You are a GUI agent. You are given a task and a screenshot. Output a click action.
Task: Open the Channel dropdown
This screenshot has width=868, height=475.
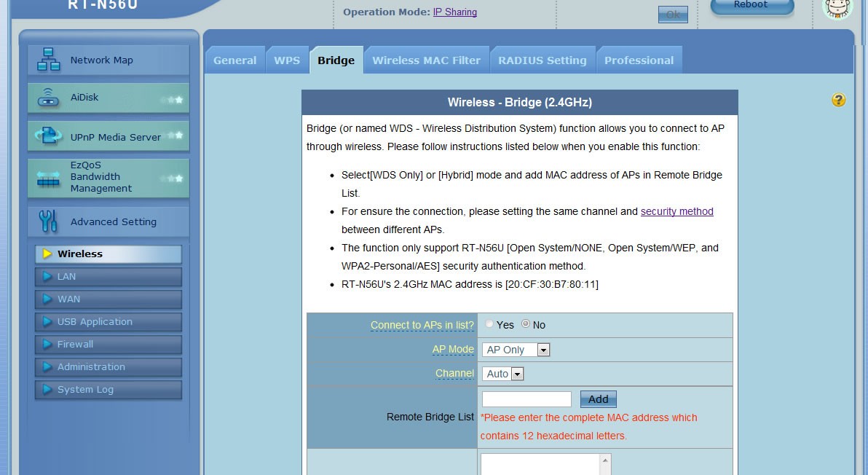coord(502,374)
